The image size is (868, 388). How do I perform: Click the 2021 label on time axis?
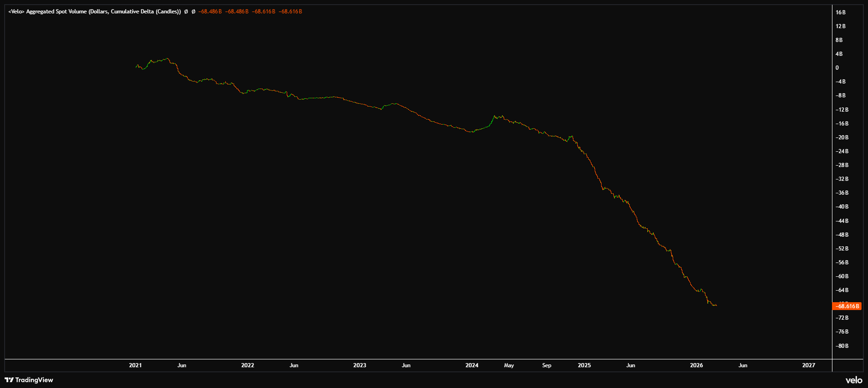click(x=135, y=365)
